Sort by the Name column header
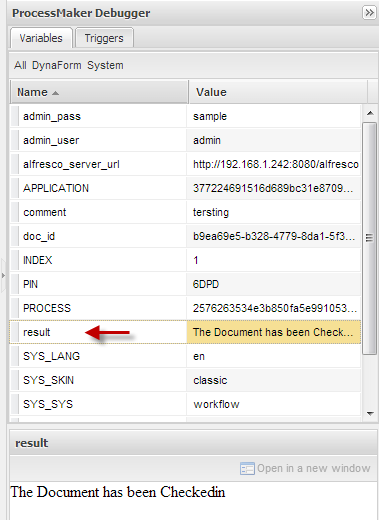379x520 pixels. (99, 92)
